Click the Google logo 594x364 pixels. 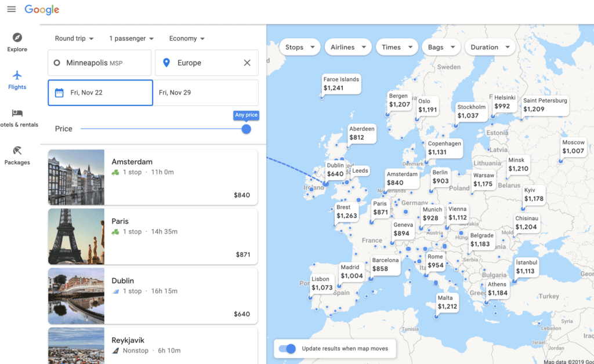41,9
